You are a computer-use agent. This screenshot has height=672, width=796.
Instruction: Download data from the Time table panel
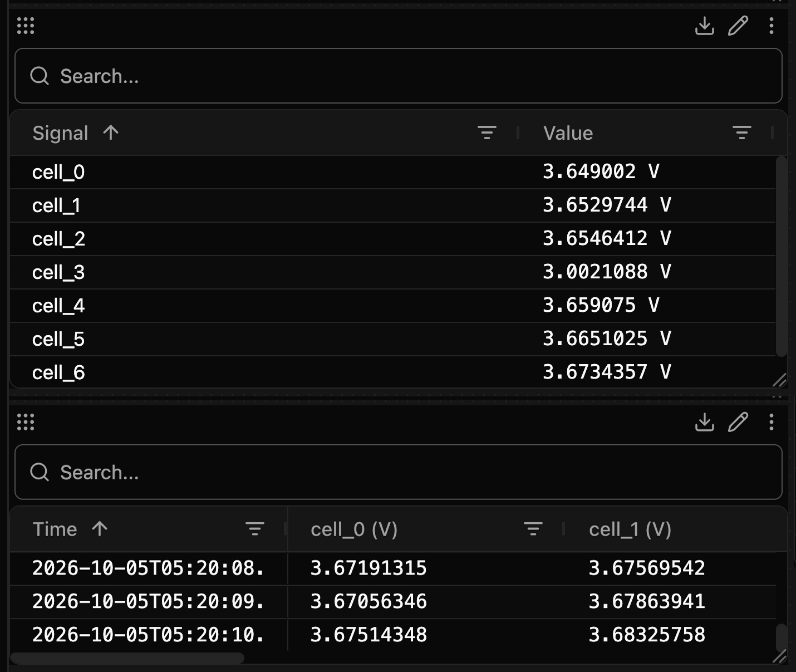[x=705, y=422]
